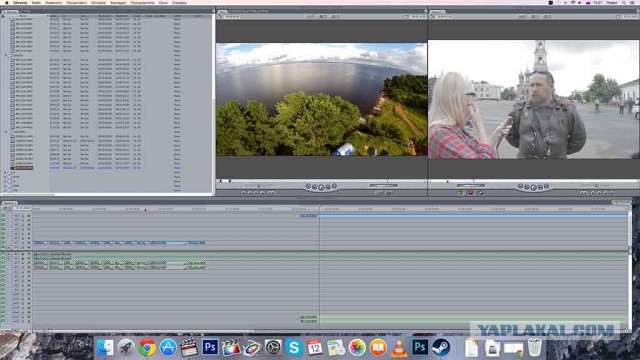Open Calendar showing 12 in Dock
The width and height of the screenshot is (640, 360).
pos(315,348)
